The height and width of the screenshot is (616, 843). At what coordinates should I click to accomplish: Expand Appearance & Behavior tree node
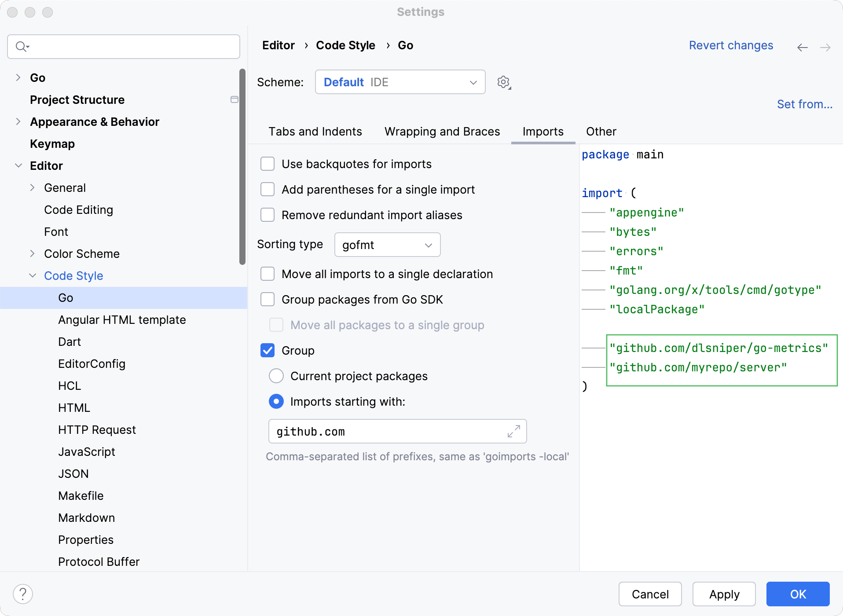pyautogui.click(x=18, y=122)
